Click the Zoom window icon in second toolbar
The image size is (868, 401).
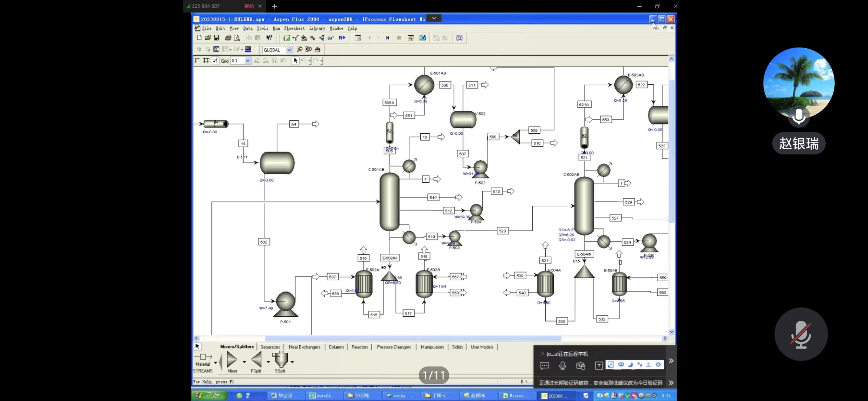[x=216, y=49]
